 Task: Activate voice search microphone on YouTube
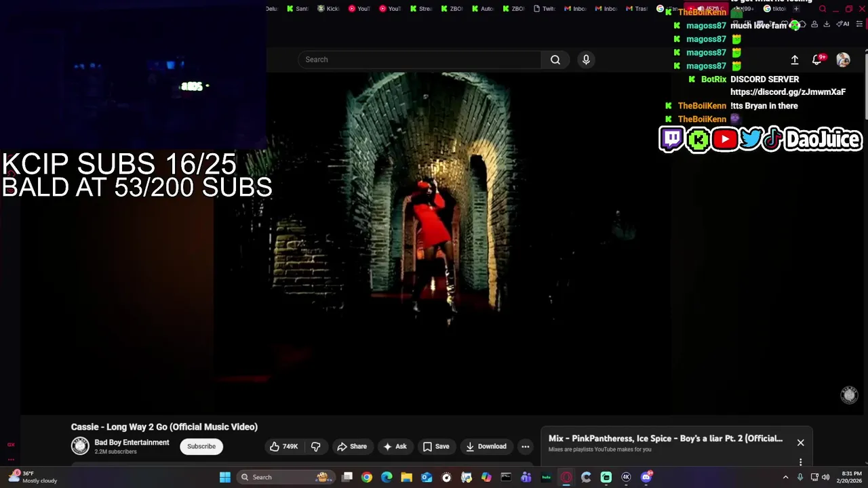point(586,60)
